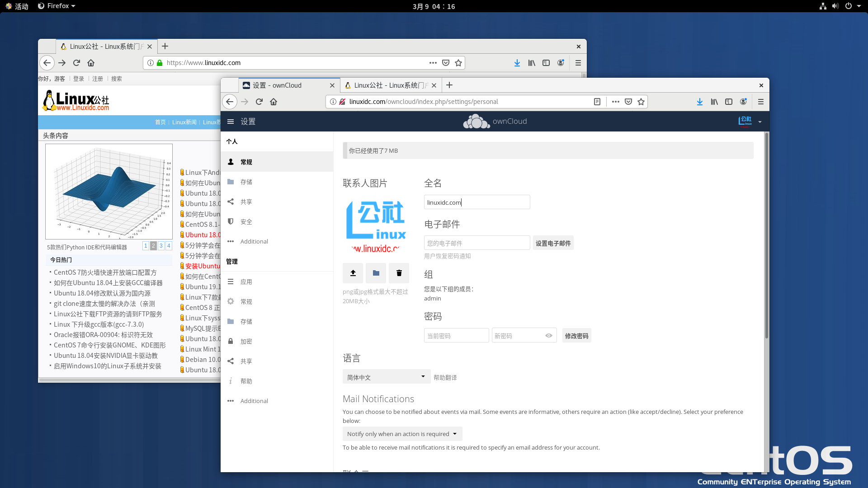Show sidebars in front Firefox window

(x=729, y=102)
